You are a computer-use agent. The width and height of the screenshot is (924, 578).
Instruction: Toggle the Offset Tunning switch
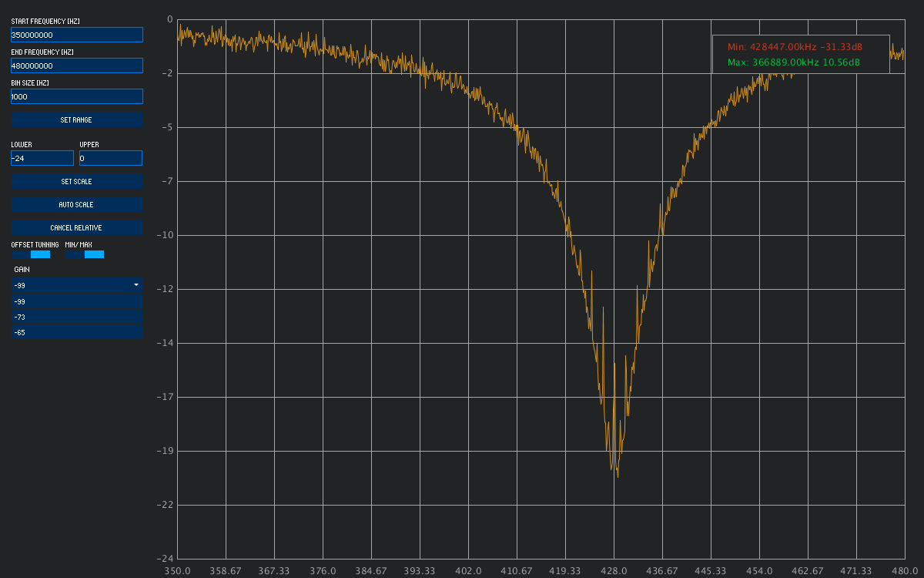point(31,254)
